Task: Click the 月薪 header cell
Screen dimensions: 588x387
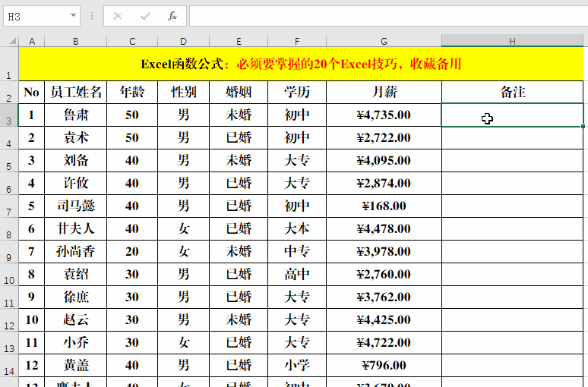Action: 384,92
